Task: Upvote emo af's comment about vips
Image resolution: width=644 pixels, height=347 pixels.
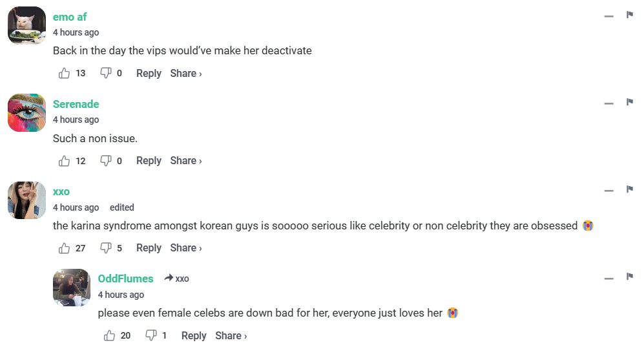Action: [65, 74]
